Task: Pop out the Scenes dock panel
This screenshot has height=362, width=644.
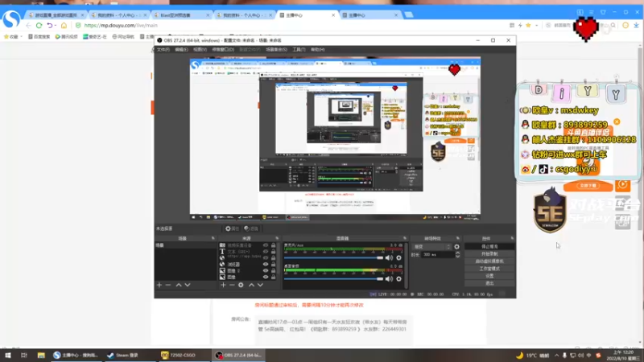Action: click(213, 238)
